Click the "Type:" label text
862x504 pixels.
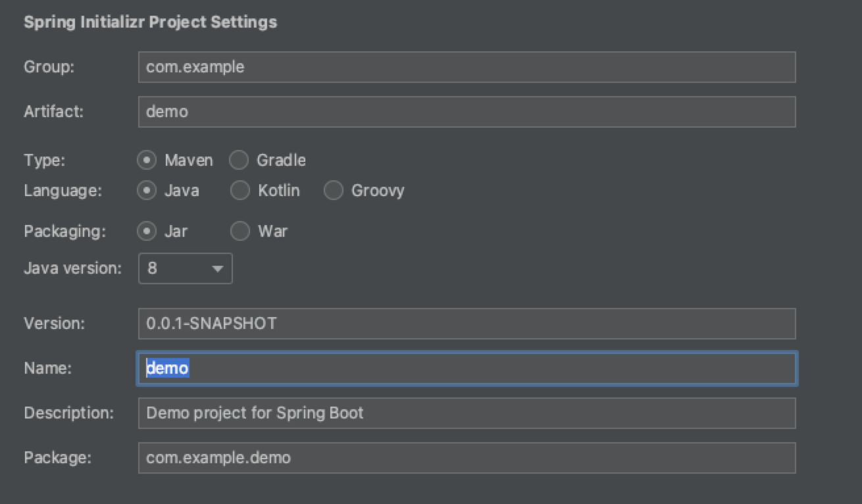pyautogui.click(x=45, y=160)
